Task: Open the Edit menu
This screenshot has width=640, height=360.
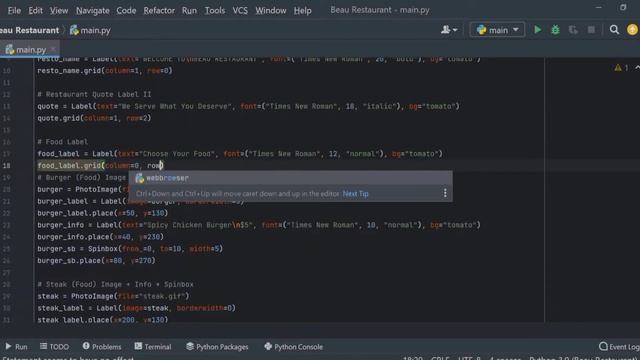Action: (36, 10)
